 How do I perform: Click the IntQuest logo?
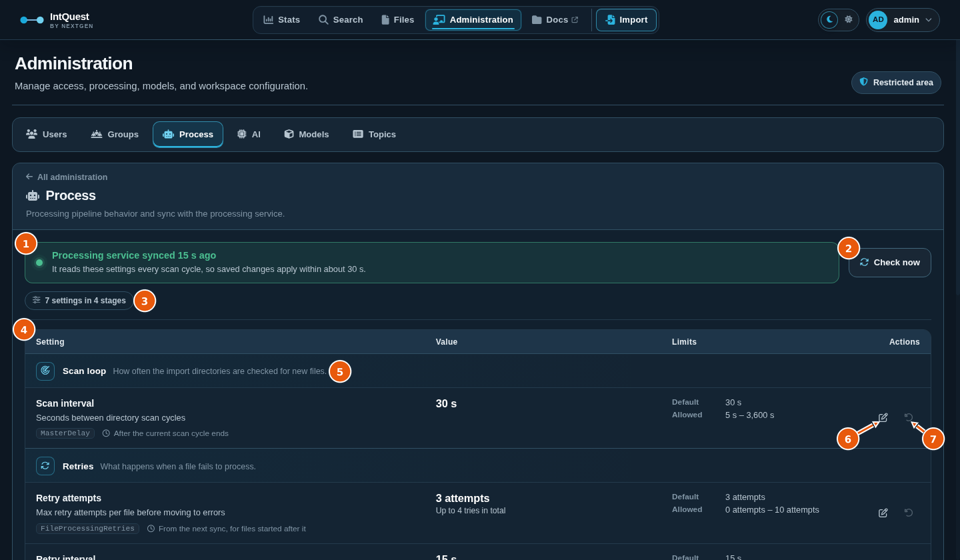click(57, 20)
